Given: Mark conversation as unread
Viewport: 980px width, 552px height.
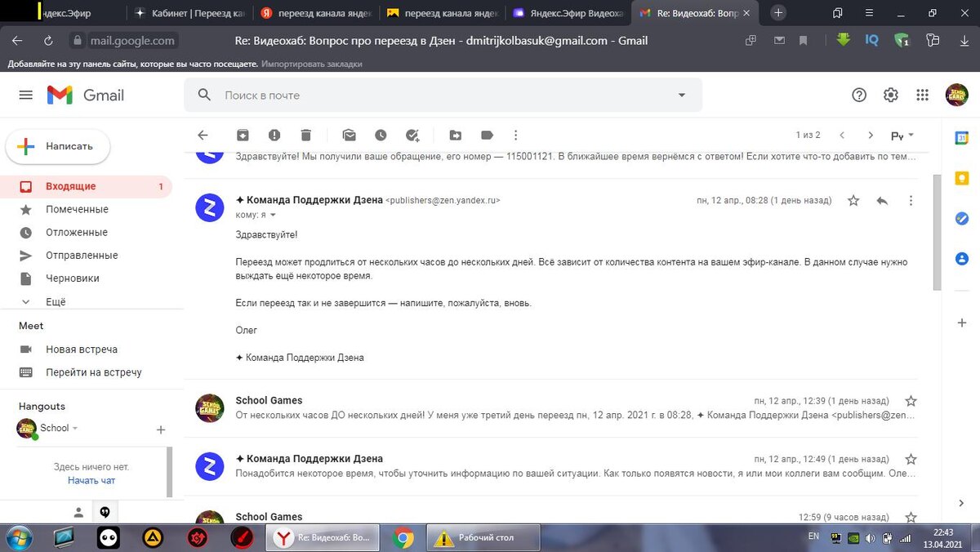Looking at the screenshot, I should tap(349, 135).
